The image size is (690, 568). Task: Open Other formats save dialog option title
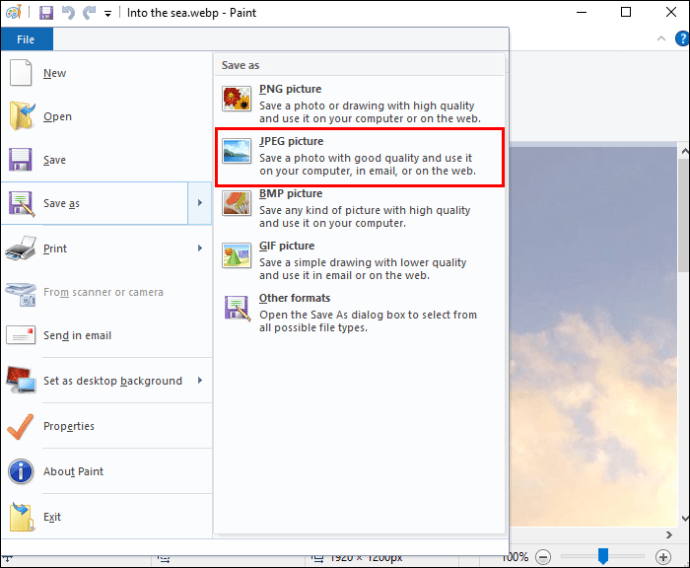[x=294, y=298]
